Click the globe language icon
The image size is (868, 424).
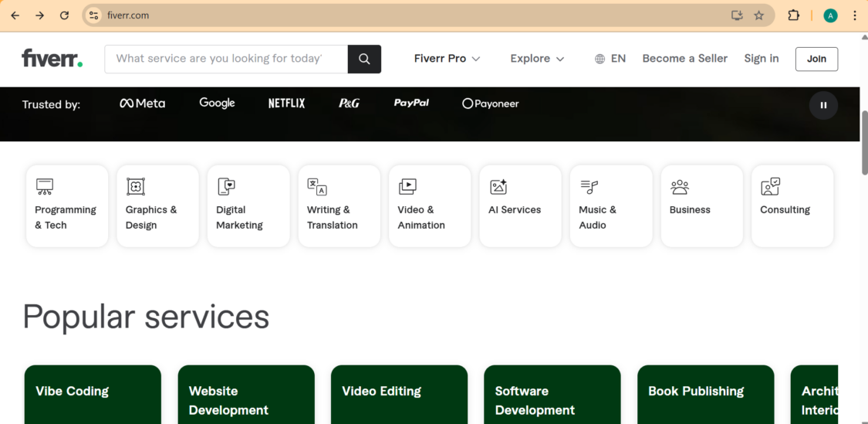coord(599,59)
